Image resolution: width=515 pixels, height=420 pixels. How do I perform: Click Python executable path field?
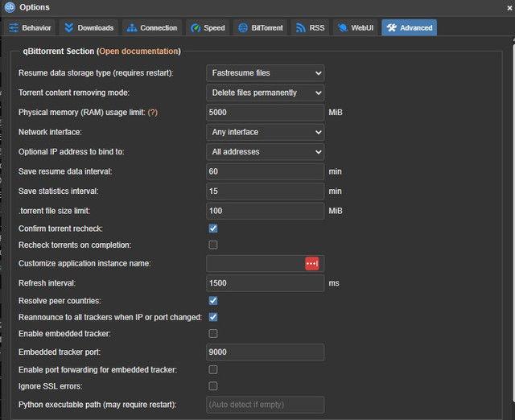pyautogui.click(x=266, y=405)
